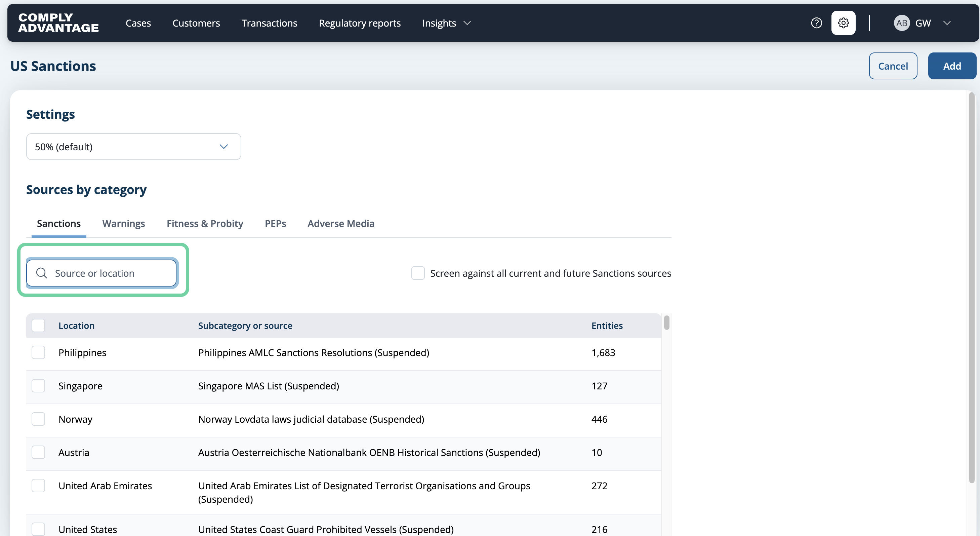The width and height of the screenshot is (980, 536).
Task: Click Norway Lovdata laws judicial database source
Action: tap(311, 420)
